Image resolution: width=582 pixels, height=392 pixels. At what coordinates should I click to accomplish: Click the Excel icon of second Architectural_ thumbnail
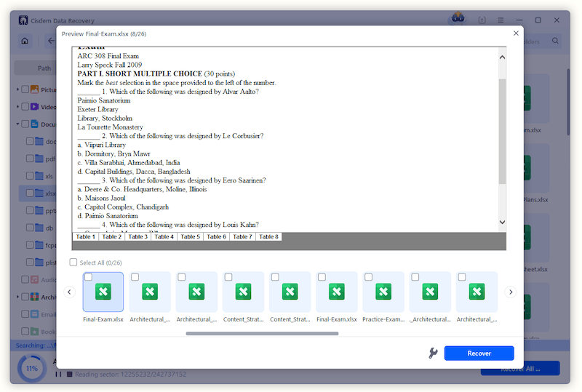[x=150, y=292]
